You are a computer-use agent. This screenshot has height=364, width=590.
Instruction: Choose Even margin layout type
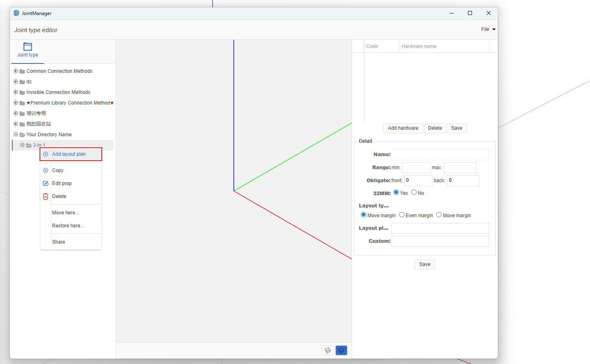[402, 215]
